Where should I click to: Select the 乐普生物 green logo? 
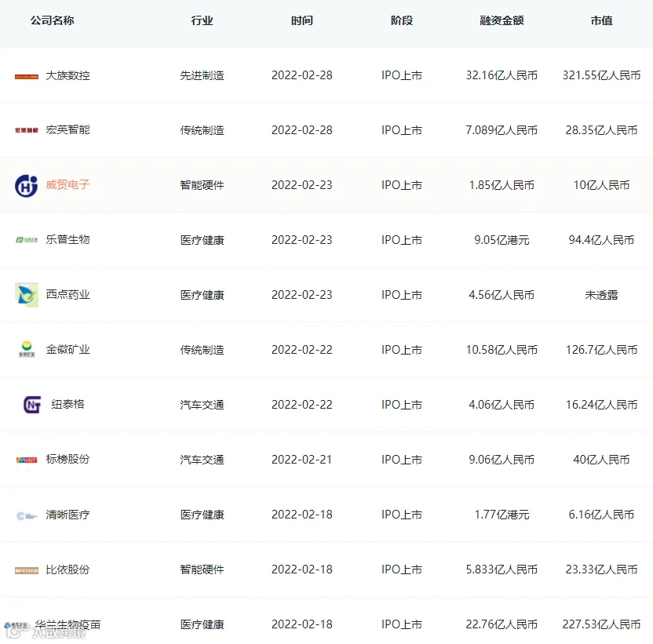click(x=26, y=240)
